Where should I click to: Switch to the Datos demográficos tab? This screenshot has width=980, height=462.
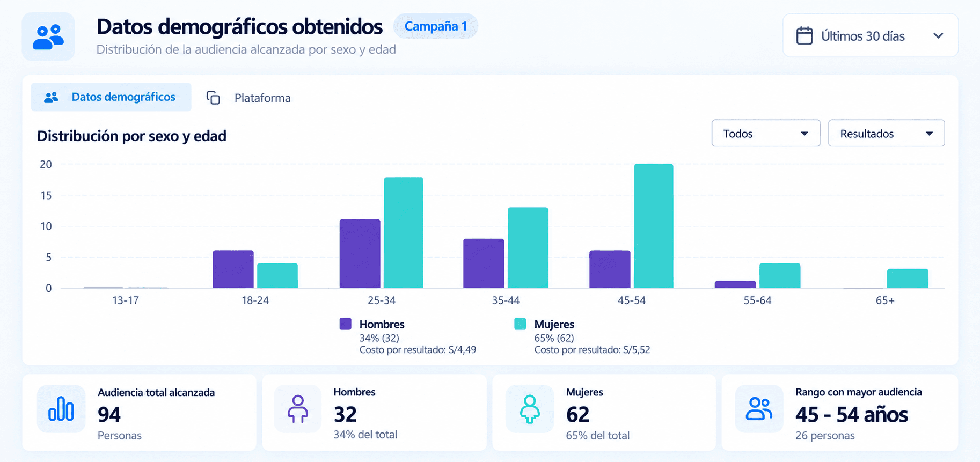[x=111, y=97]
